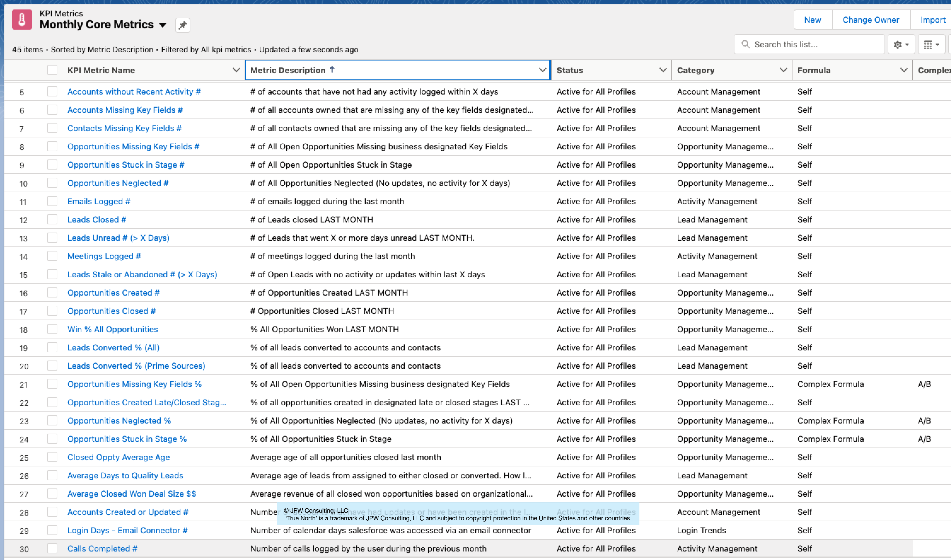
Task: Open Opportunities Closed # record
Action: [112, 311]
